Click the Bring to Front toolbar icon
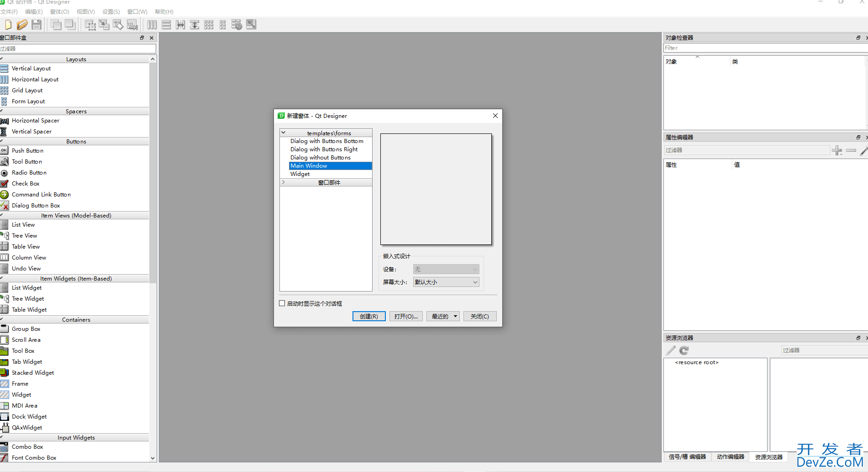Viewport: 868px width, 472px height. (x=56, y=25)
